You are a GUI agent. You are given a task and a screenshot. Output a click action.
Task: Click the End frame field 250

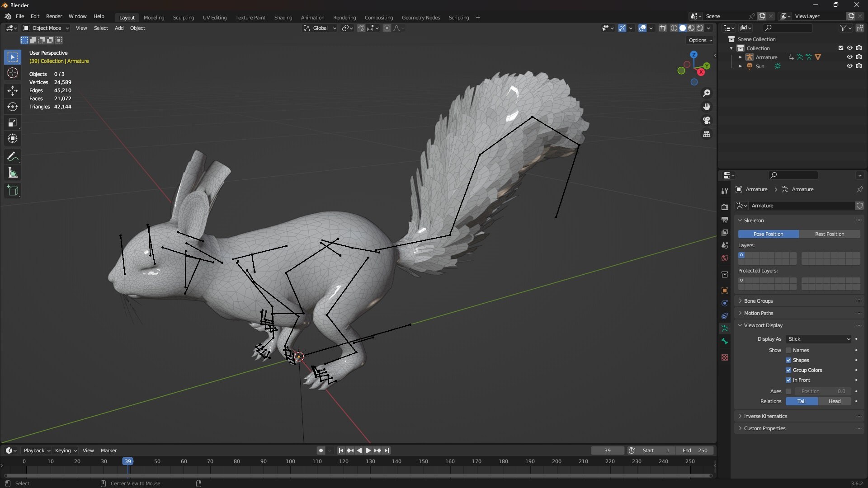coord(695,450)
